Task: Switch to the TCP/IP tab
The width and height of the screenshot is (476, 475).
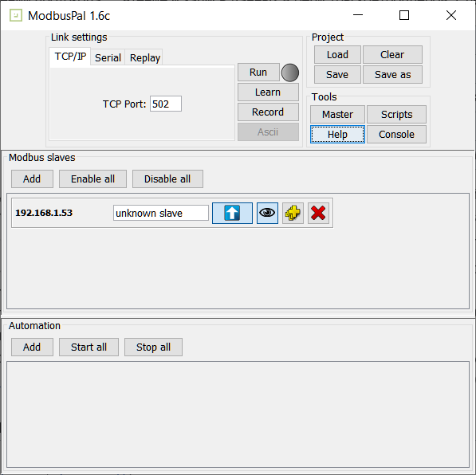Action: [x=70, y=57]
